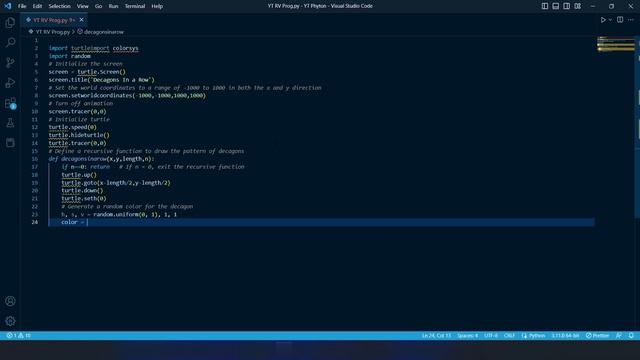Click the VS Code logo in the title bar
The image size is (640, 360).
[8, 6]
